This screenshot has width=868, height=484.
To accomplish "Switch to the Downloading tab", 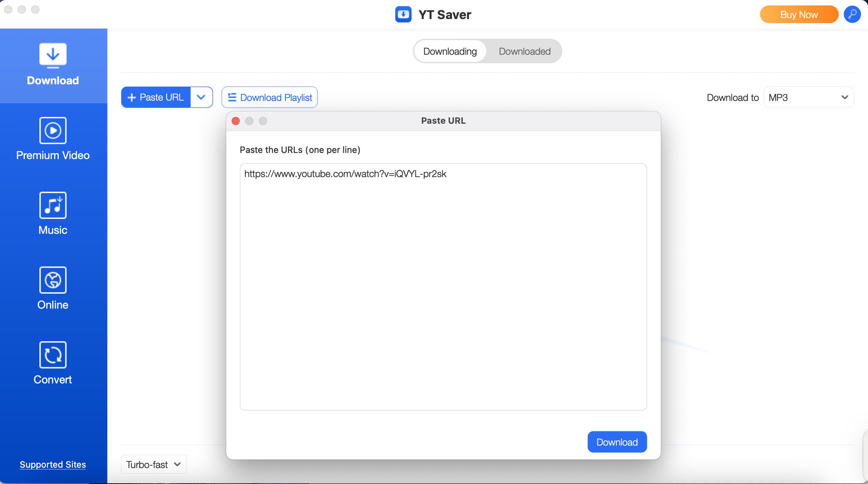I will [450, 51].
